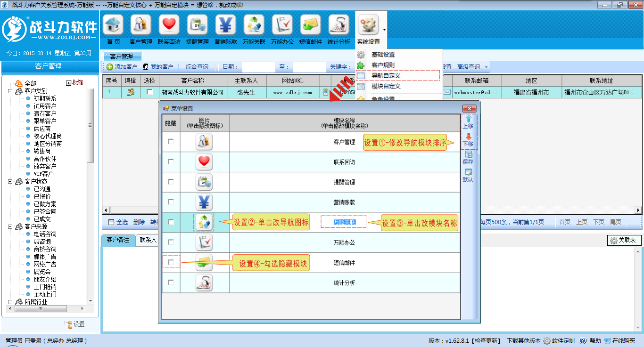Viewport: 644px width, 347px height.
Task: Click the email envelope icon in customer row
Action: coord(447,92)
